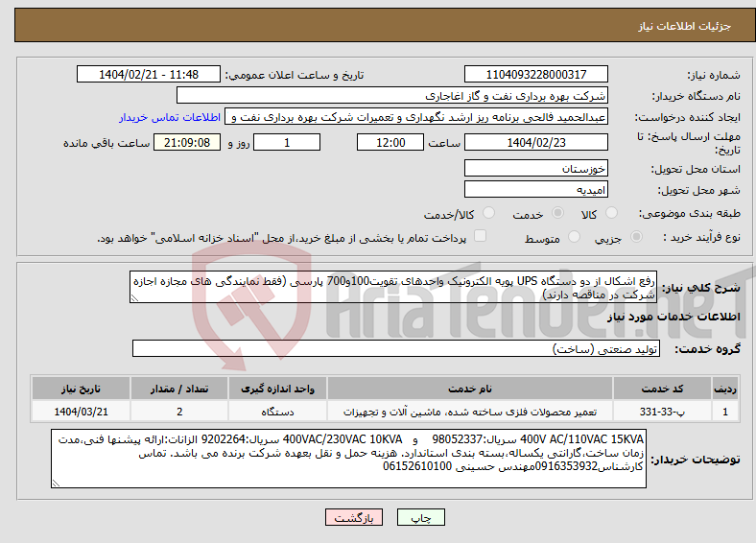756x543 pixels.
Task: Click the deadline time field 12:00
Action: pos(390,142)
